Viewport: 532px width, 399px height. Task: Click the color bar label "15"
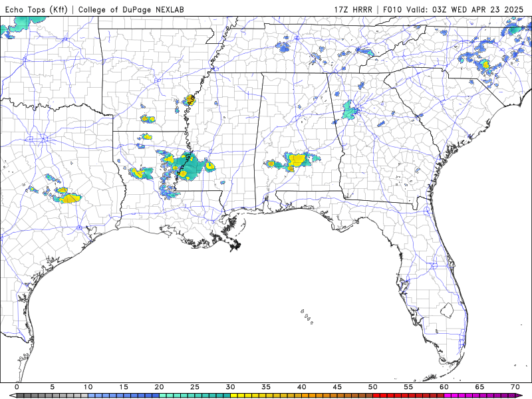click(x=124, y=387)
